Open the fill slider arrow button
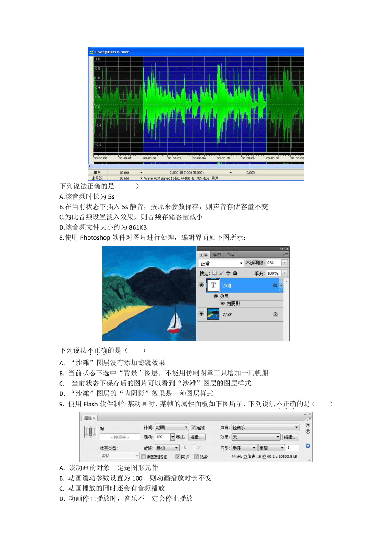This screenshot has height=554, width=392. 285,273
